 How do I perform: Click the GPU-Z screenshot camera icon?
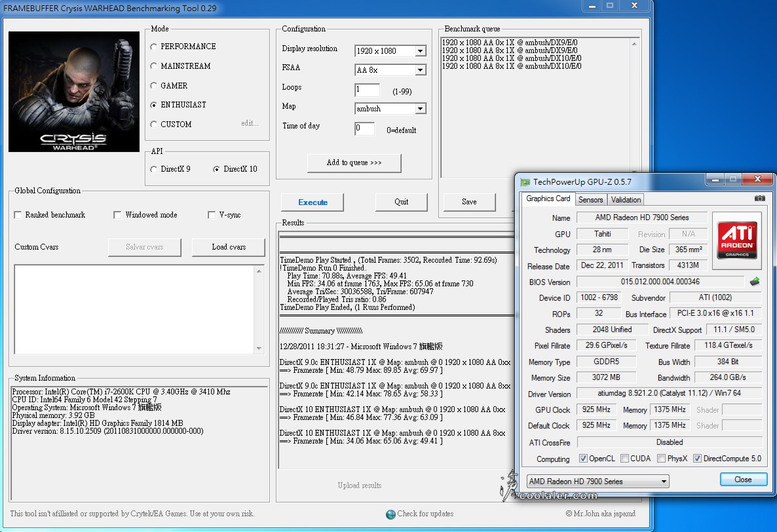point(759,198)
